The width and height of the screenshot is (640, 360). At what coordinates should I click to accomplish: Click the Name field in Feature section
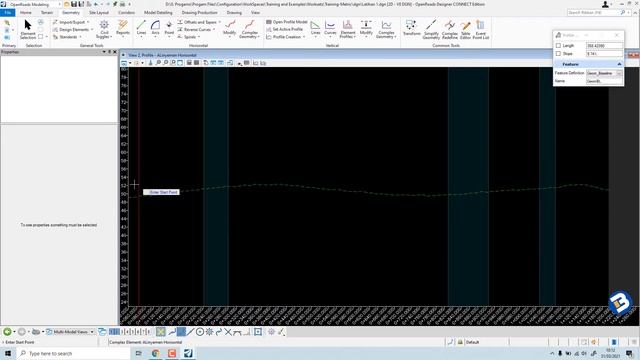coord(604,81)
